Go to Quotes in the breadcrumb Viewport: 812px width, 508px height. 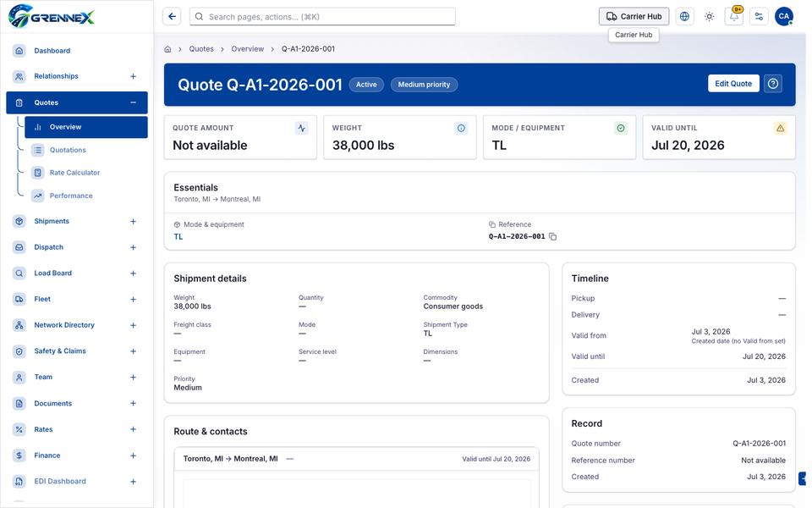[x=201, y=49]
